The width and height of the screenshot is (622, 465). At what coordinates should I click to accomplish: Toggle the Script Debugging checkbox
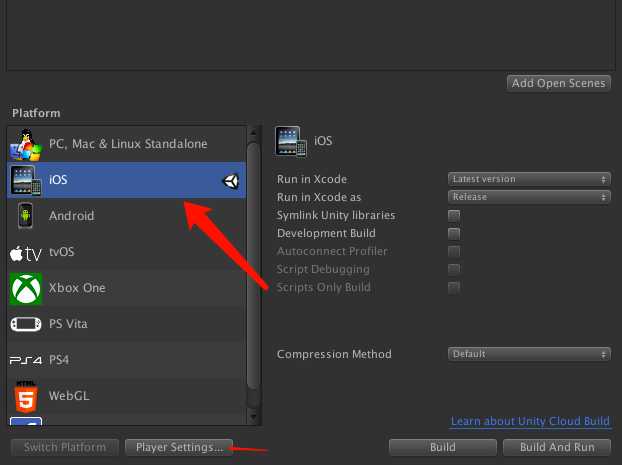click(x=454, y=269)
